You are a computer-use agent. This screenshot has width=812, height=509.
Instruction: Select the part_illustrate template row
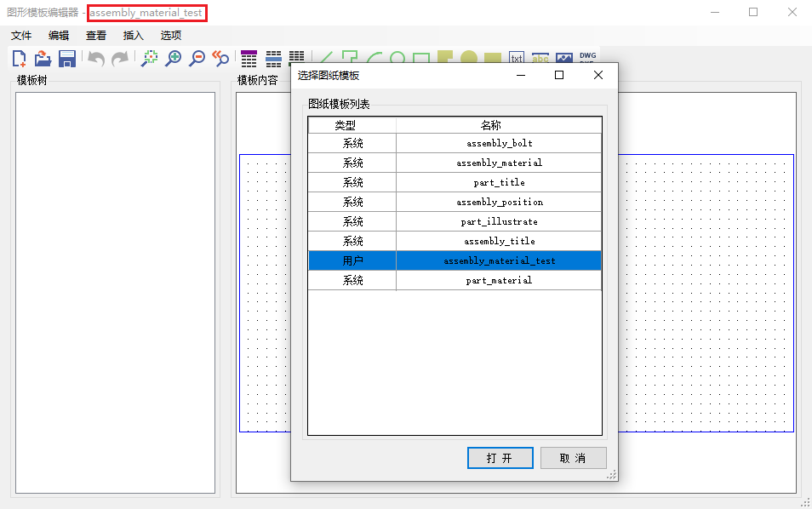click(x=455, y=221)
